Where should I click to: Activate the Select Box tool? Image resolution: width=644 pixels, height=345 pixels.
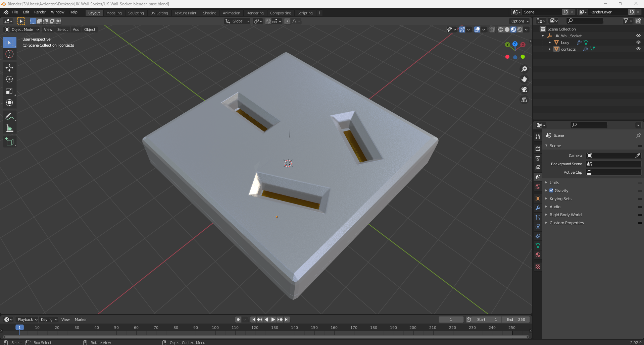tap(9, 43)
